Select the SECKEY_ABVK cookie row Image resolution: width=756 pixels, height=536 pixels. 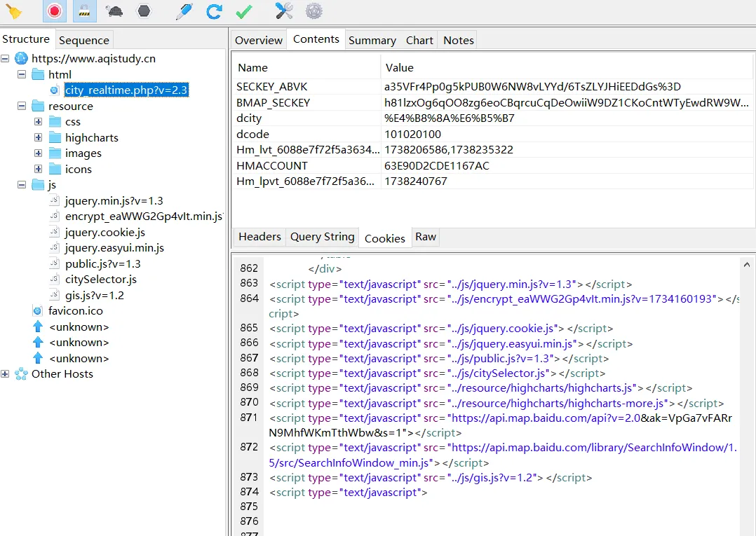[493, 87]
